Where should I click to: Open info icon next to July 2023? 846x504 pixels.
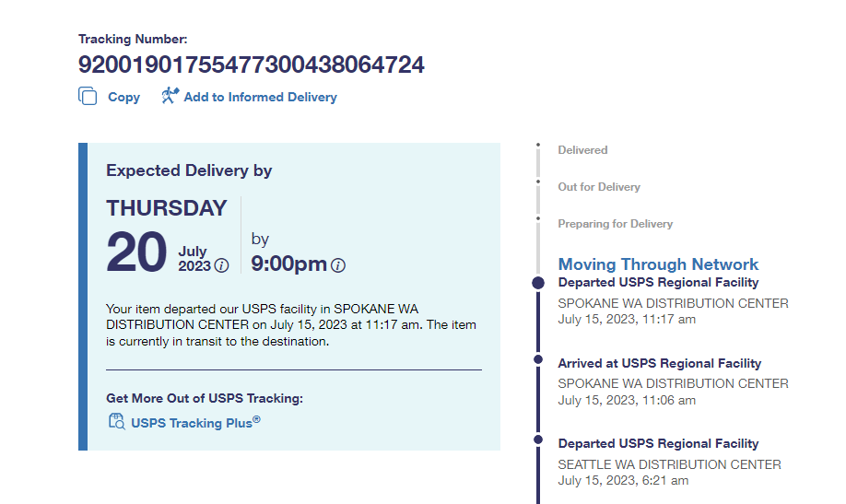[x=221, y=266]
